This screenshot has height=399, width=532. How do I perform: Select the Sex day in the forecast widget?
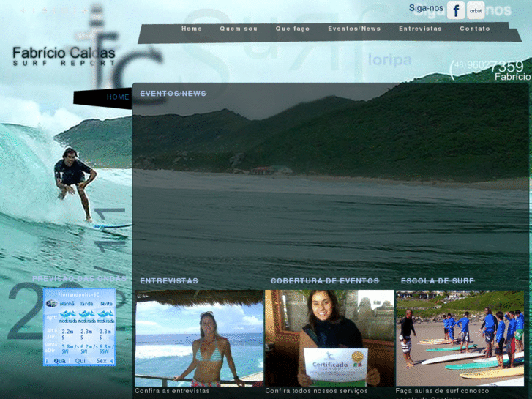pyautogui.click(x=102, y=361)
